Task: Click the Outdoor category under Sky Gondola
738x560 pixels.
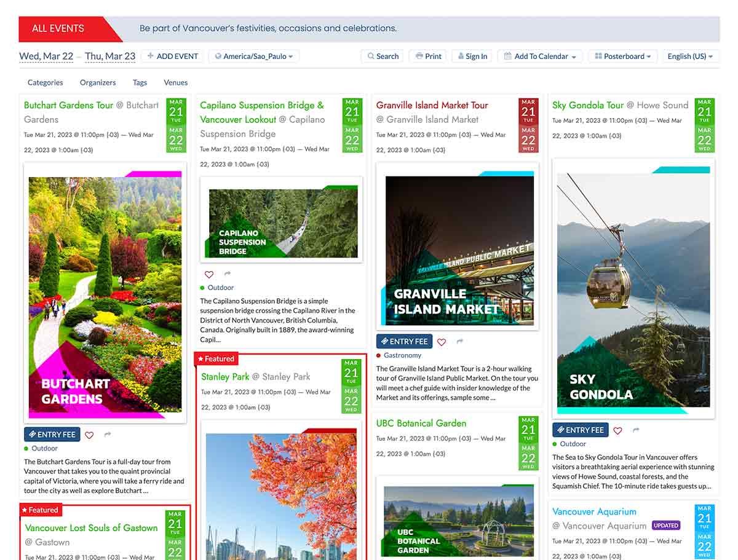Action: tap(573, 444)
